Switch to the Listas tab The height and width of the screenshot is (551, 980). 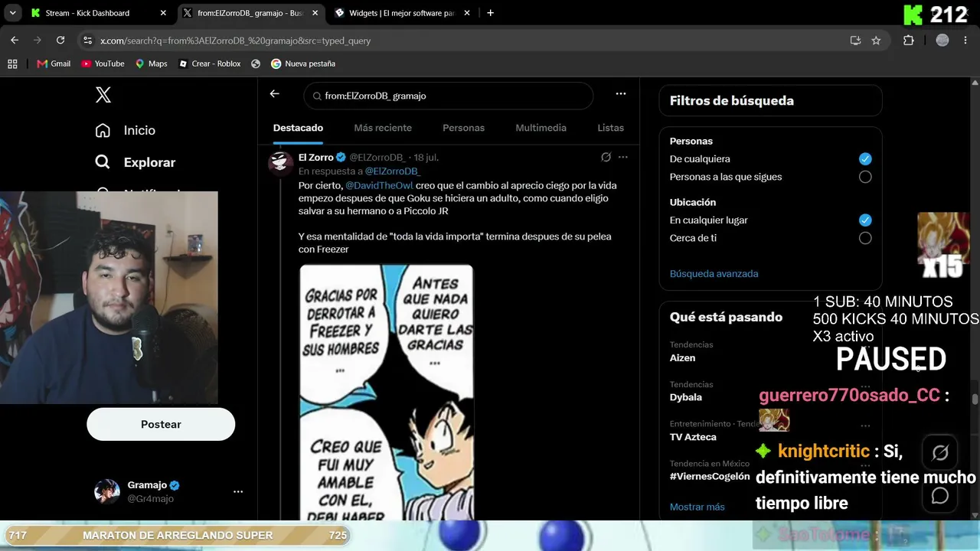point(610,128)
